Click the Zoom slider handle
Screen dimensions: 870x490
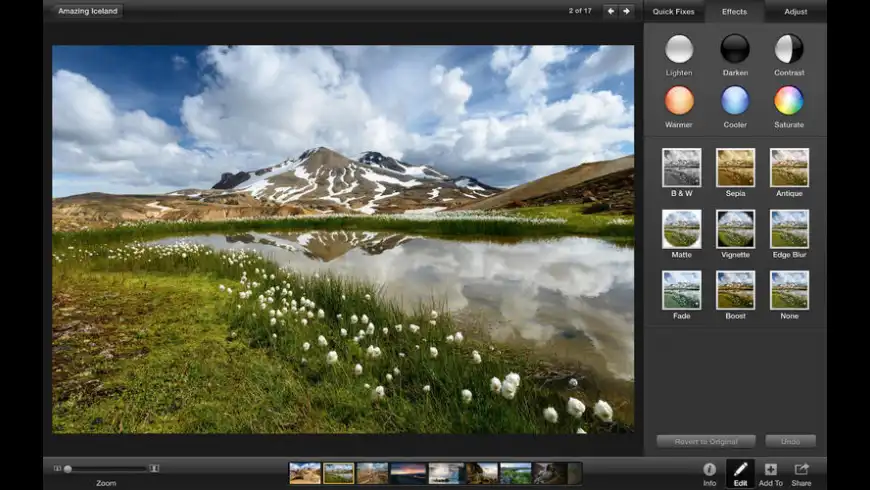68,468
